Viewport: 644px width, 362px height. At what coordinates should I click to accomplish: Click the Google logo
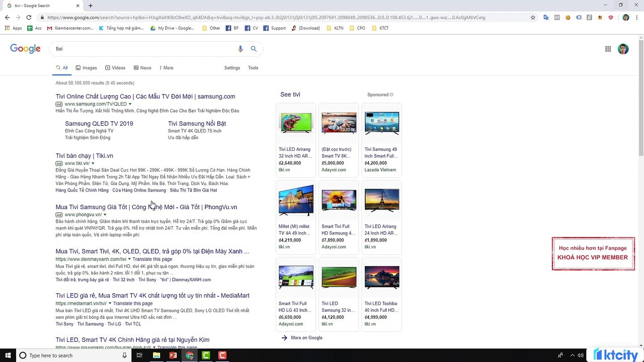click(25, 49)
